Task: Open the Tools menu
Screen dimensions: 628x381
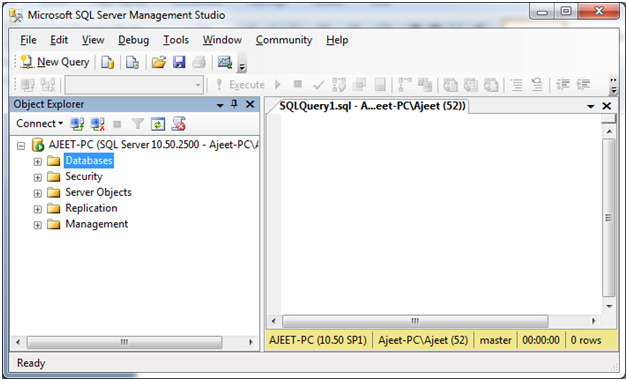Action: click(176, 40)
